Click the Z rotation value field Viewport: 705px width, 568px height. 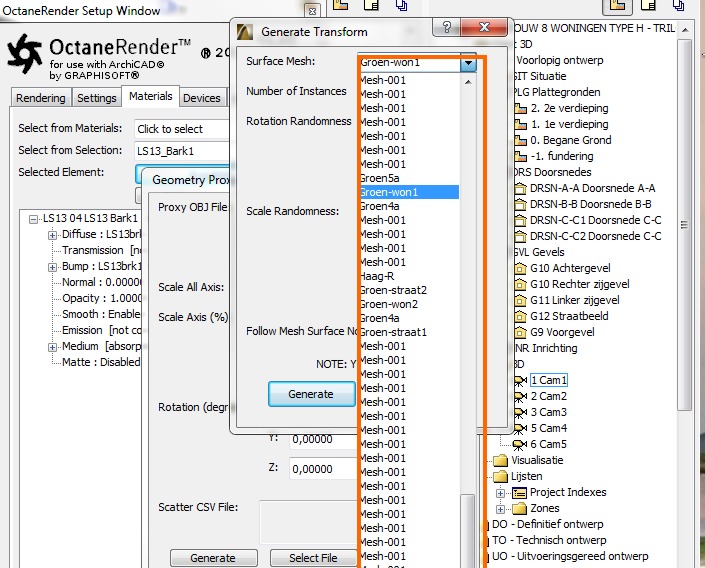click(x=323, y=469)
